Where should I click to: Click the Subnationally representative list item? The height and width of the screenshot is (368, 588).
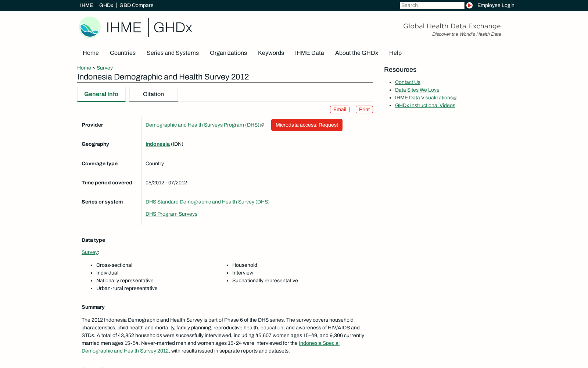pyautogui.click(x=265, y=281)
